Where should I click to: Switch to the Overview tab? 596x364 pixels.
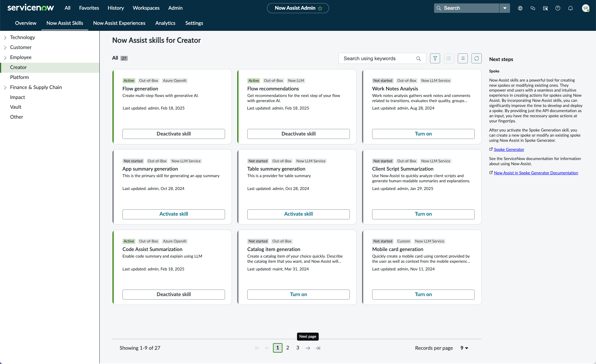(26, 23)
